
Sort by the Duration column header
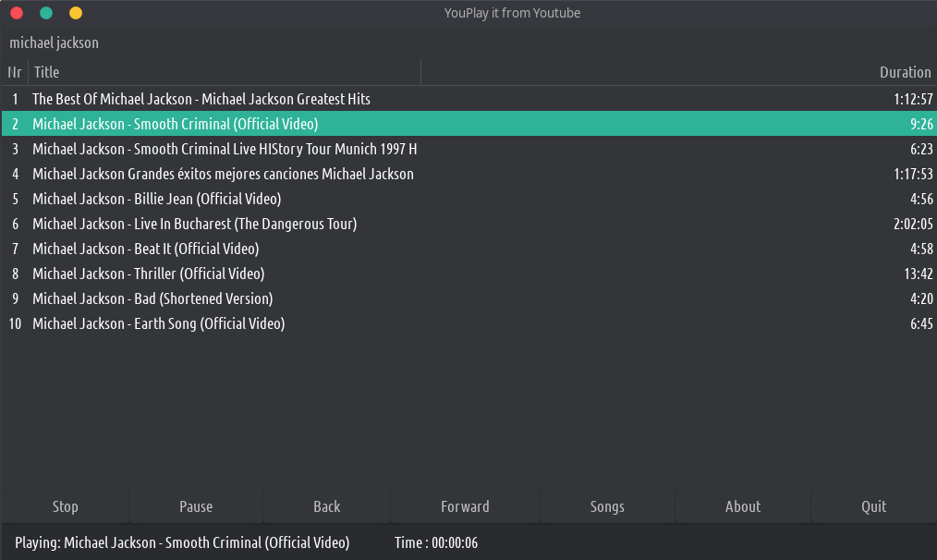(x=678, y=72)
